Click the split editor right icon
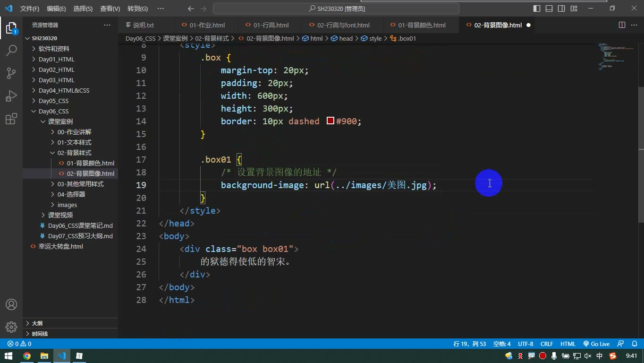This screenshot has width=644, height=363. tap(622, 25)
